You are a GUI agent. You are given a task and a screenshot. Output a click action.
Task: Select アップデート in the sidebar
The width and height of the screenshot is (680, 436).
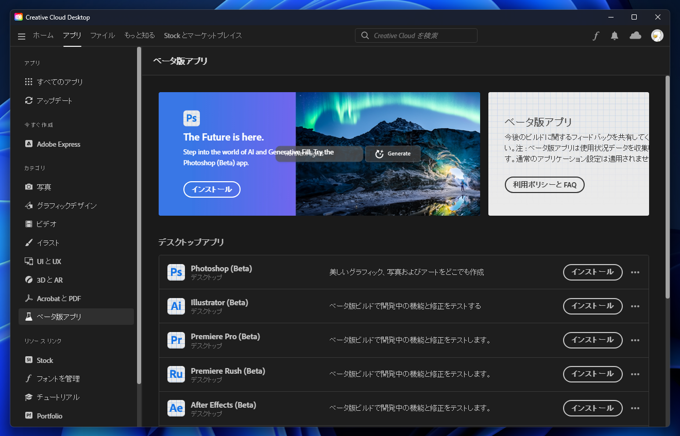pyautogui.click(x=76, y=100)
